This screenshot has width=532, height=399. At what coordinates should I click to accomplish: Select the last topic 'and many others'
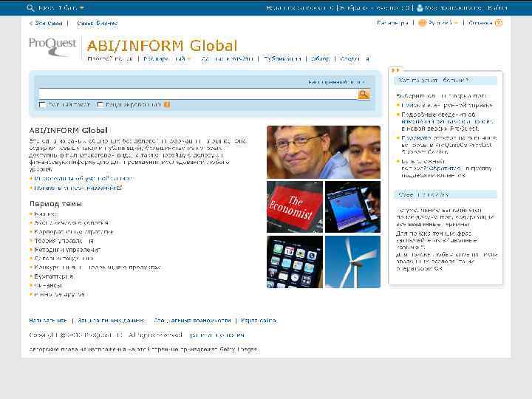[x=59, y=294]
